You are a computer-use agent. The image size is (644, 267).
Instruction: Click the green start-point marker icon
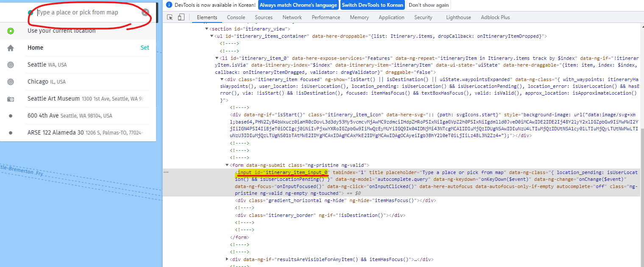[x=31, y=12]
